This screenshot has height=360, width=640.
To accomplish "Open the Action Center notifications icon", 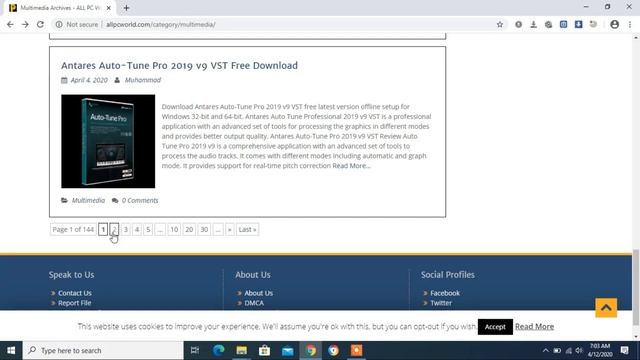I will click(624, 350).
